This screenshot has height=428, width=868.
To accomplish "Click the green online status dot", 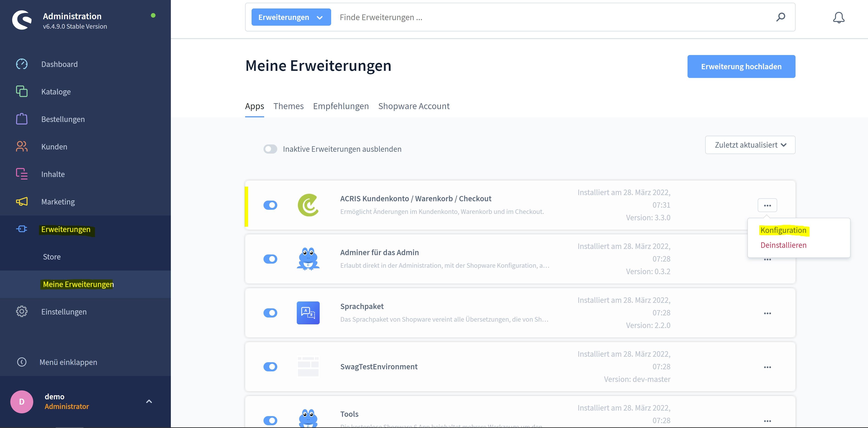I will coord(153,15).
